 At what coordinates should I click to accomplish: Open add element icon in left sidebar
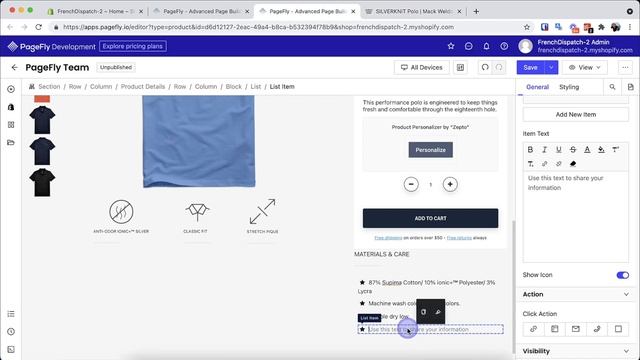coord(11,89)
